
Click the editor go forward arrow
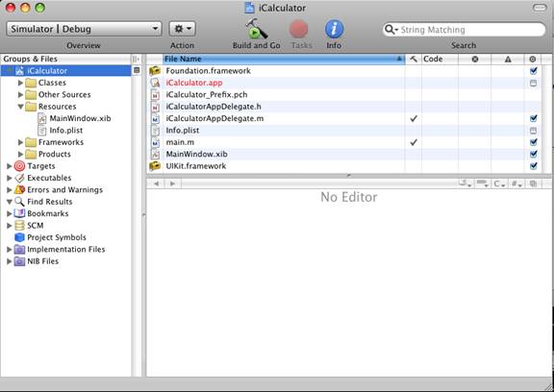[172, 184]
